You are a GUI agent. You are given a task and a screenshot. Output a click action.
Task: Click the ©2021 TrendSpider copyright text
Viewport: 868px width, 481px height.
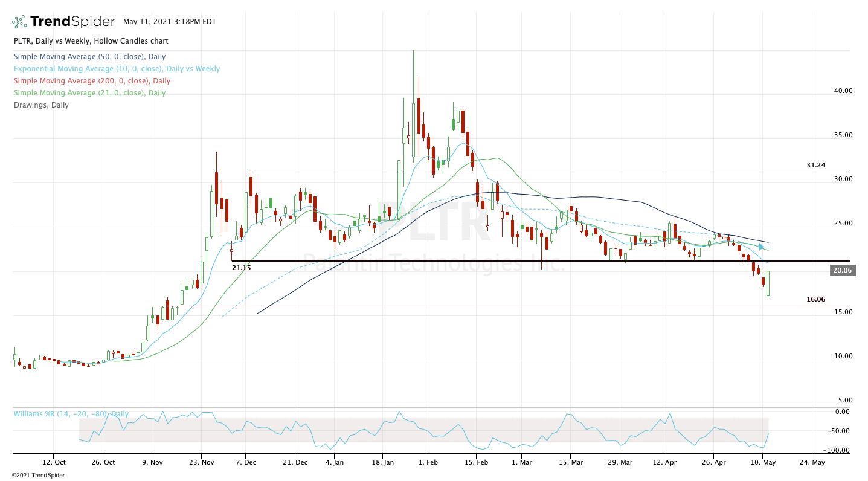pyautogui.click(x=38, y=476)
